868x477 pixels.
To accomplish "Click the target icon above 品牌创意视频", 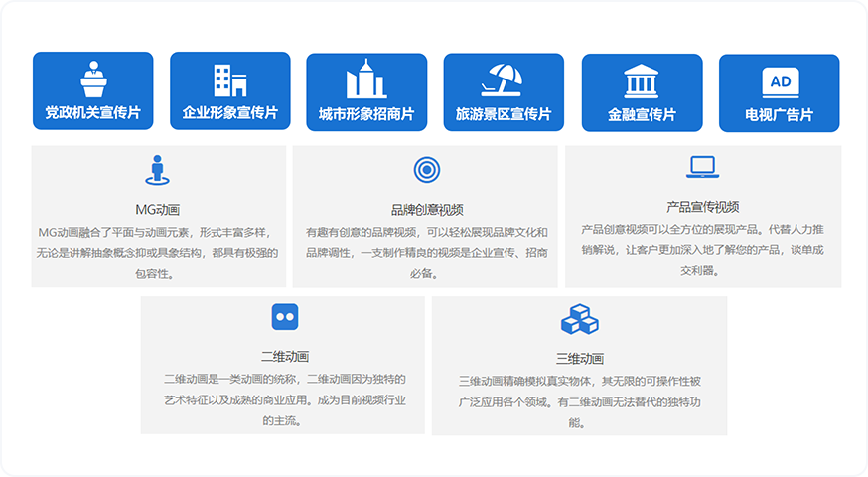I will point(426,170).
